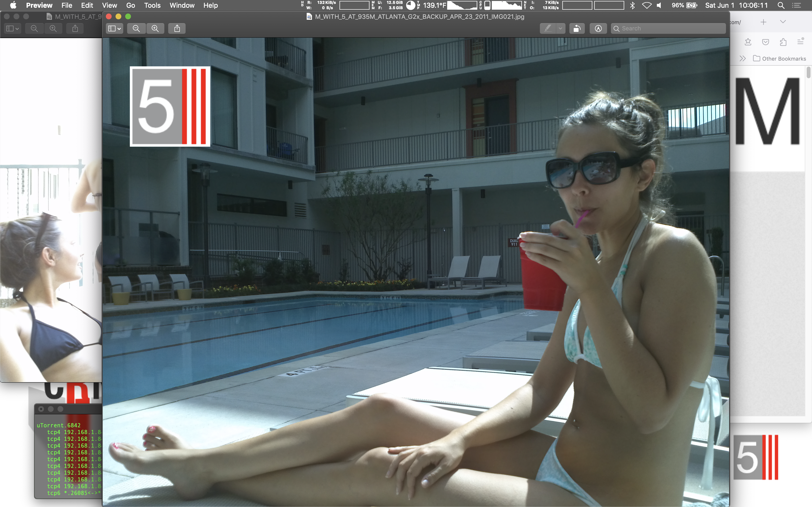Screen dimensions: 812x507
Task: Click the Bluetooth status icon
Action: click(632, 5)
